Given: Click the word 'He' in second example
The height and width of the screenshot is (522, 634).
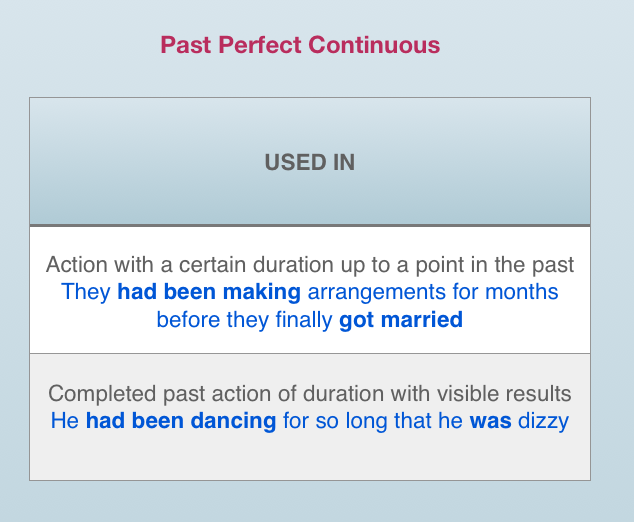Looking at the screenshot, I should (65, 421).
